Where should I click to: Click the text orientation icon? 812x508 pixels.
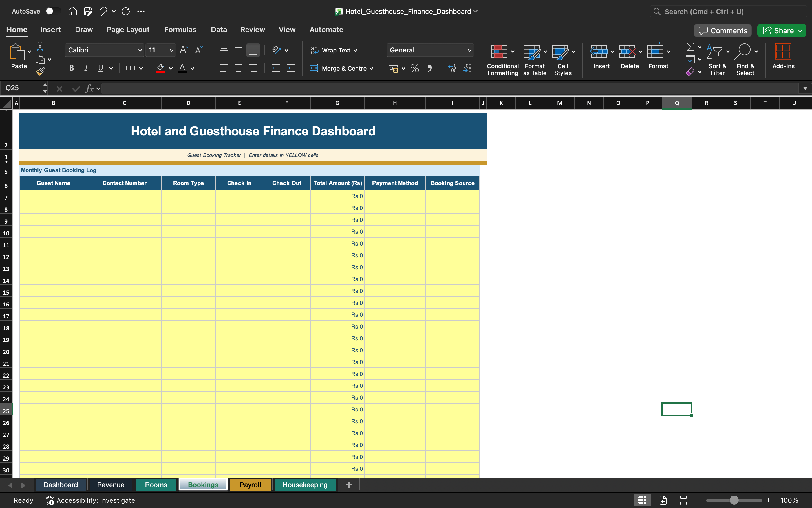(x=276, y=50)
